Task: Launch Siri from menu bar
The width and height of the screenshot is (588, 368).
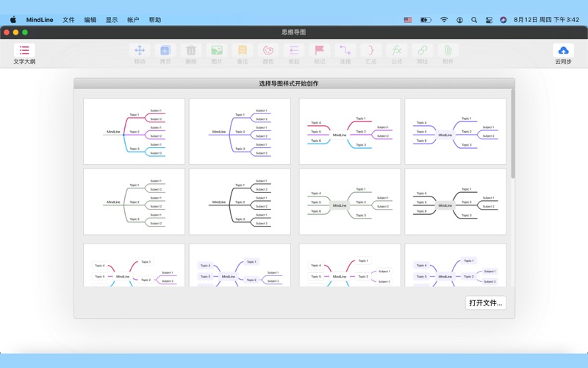Action: point(503,20)
